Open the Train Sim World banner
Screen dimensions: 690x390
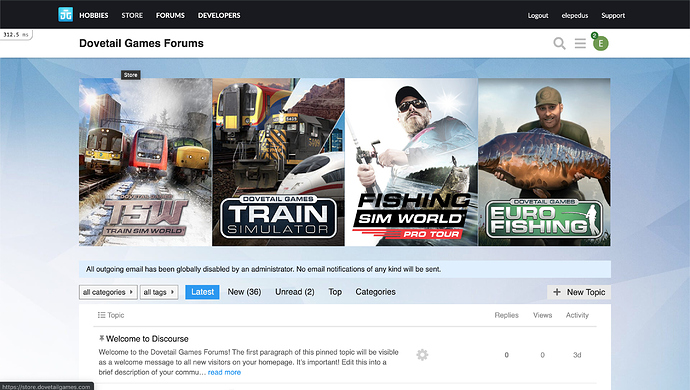145,162
